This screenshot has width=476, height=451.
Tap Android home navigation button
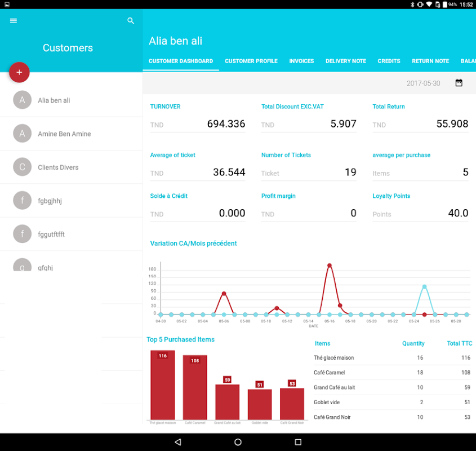click(x=238, y=442)
